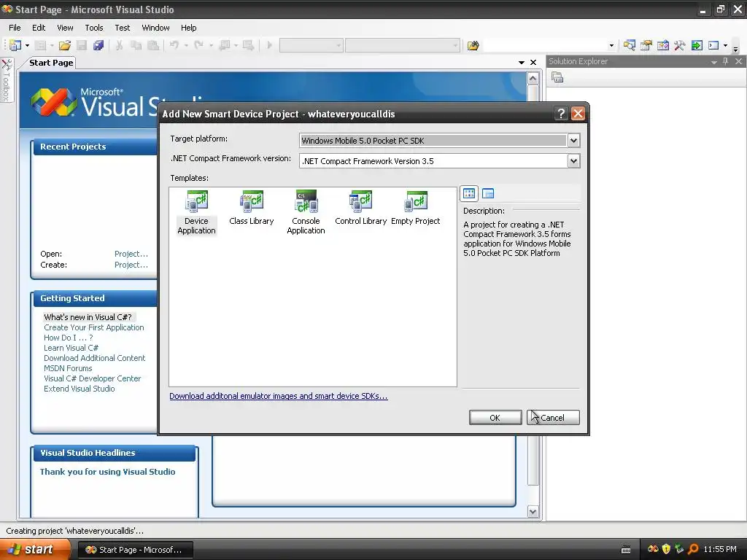Open the Learn Visual C# link
The width and height of the screenshot is (747, 560).
[x=71, y=348]
